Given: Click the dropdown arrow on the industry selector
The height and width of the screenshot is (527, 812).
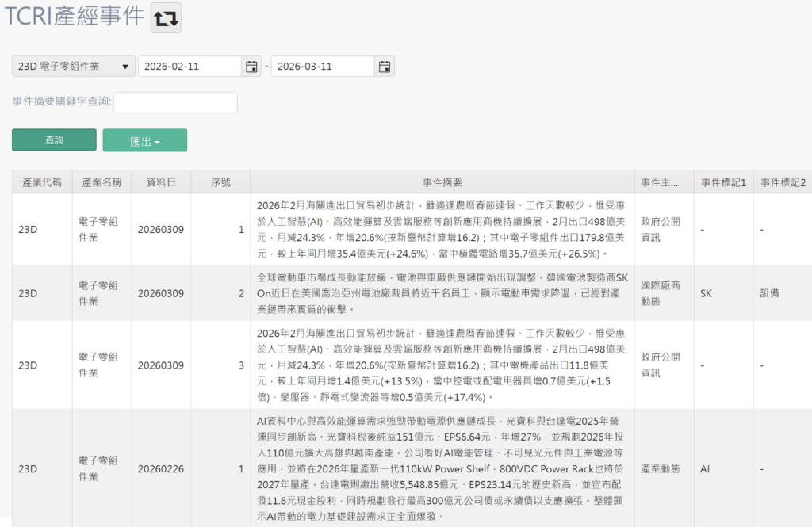Looking at the screenshot, I should 125,66.
